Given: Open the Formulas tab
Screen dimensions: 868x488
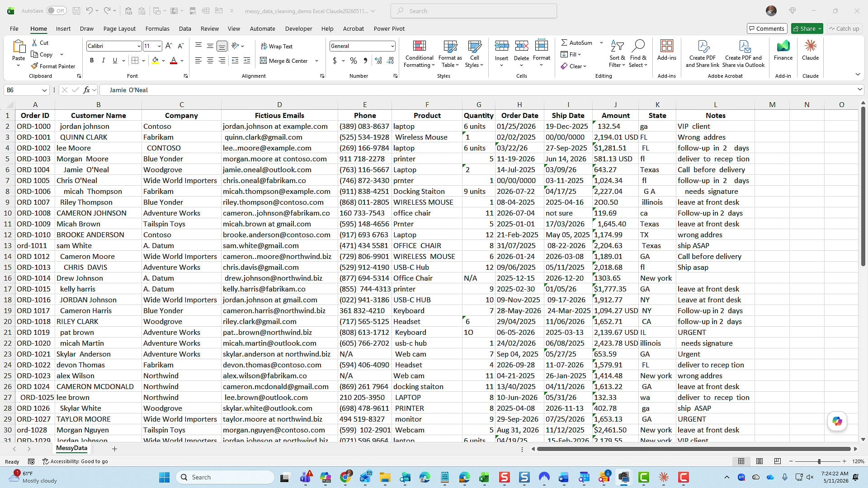Looking at the screenshot, I should (157, 28).
